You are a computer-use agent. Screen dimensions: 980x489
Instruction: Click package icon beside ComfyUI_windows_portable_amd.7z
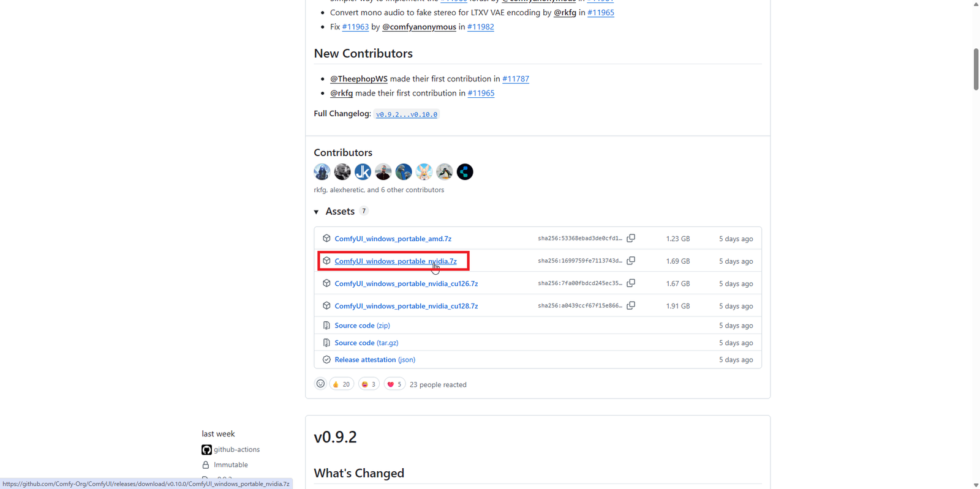(326, 238)
